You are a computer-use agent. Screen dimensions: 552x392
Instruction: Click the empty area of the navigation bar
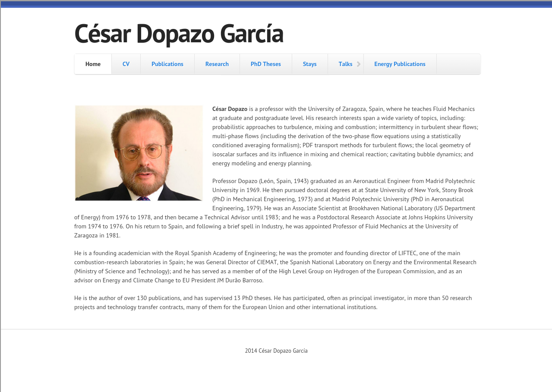[458, 64]
